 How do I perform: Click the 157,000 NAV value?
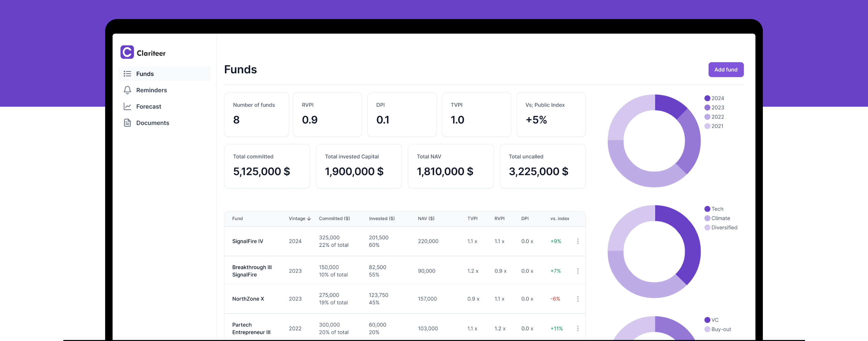pos(427,299)
